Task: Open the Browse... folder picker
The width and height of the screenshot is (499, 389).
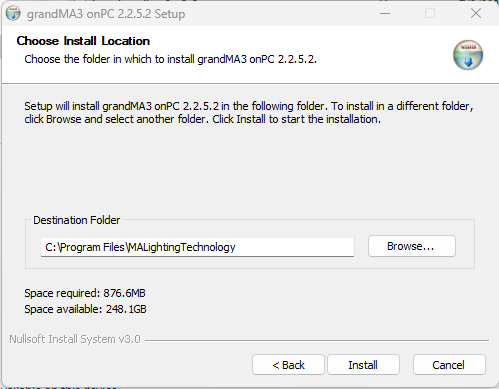Action: (412, 246)
